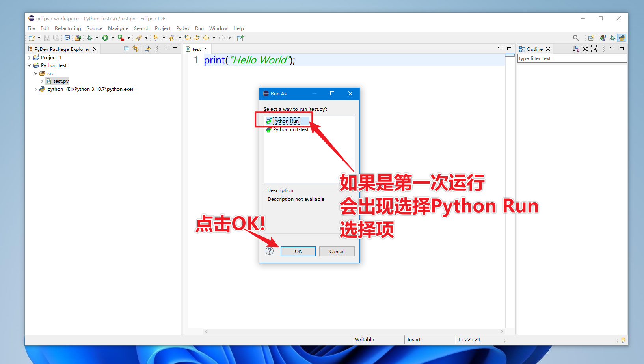The width and height of the screenshot is (644, 364).
Task: Click the Insert mode status entry
Action: [x=414, y=340]
